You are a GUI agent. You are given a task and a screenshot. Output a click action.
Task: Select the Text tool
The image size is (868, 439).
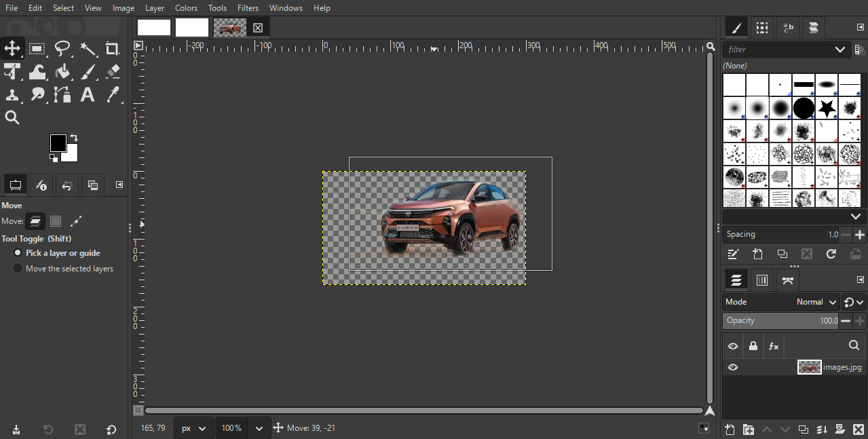pos(88,95)
